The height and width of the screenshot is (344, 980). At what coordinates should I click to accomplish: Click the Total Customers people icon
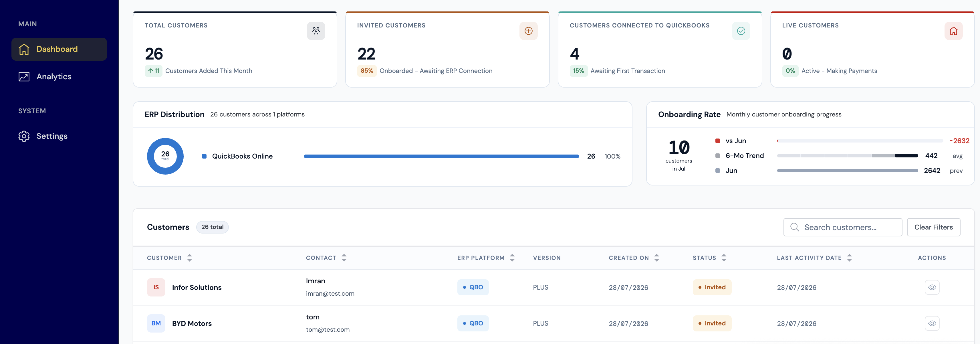[316, 31]
